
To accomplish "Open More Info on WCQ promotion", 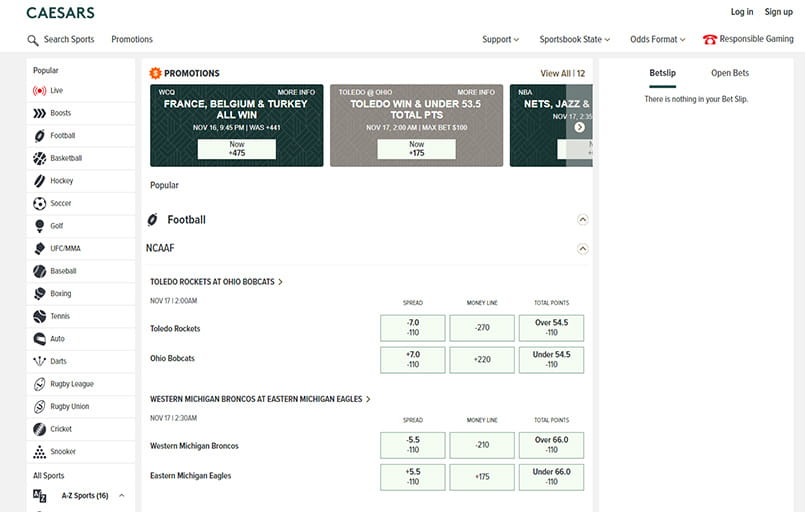I will pos(296,92).
